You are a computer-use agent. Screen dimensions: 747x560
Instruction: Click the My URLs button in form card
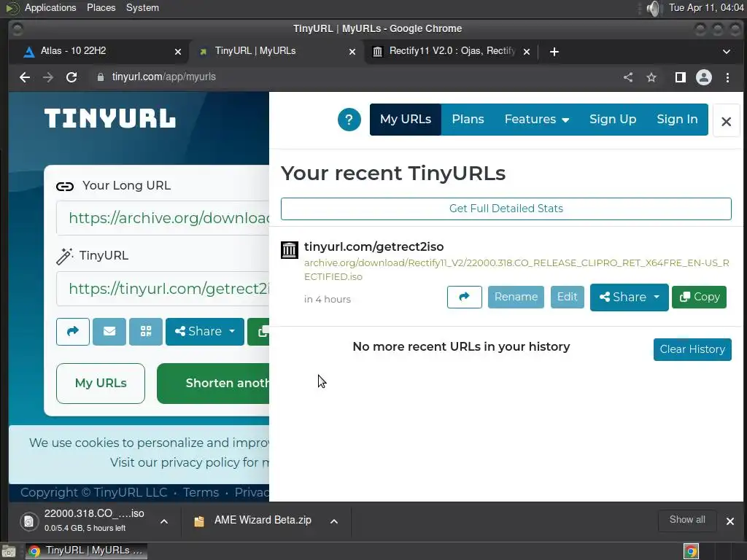(x=101, y=384)
